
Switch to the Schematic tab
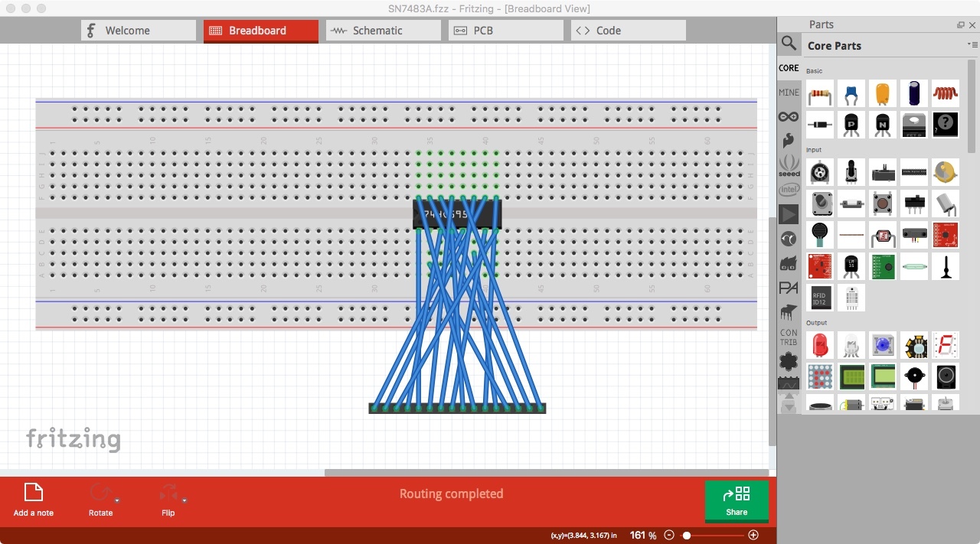(383, 30)
